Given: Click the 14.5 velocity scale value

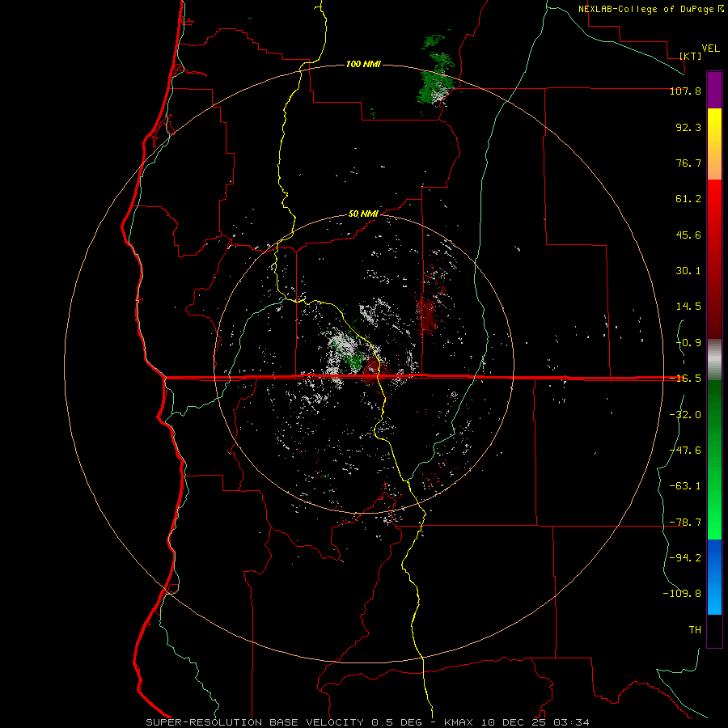Looking at the screenshot, I should coord(688,307).
